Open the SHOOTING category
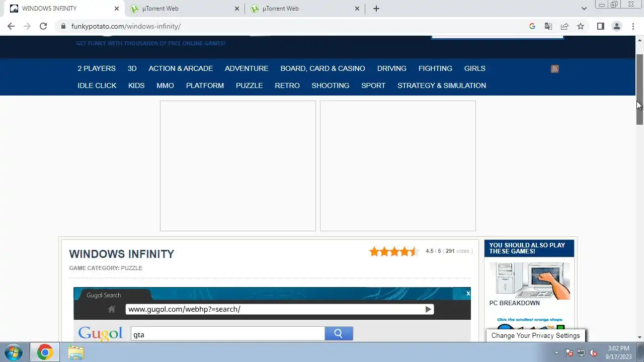644x362 pixels. click(x=331, y=85)
